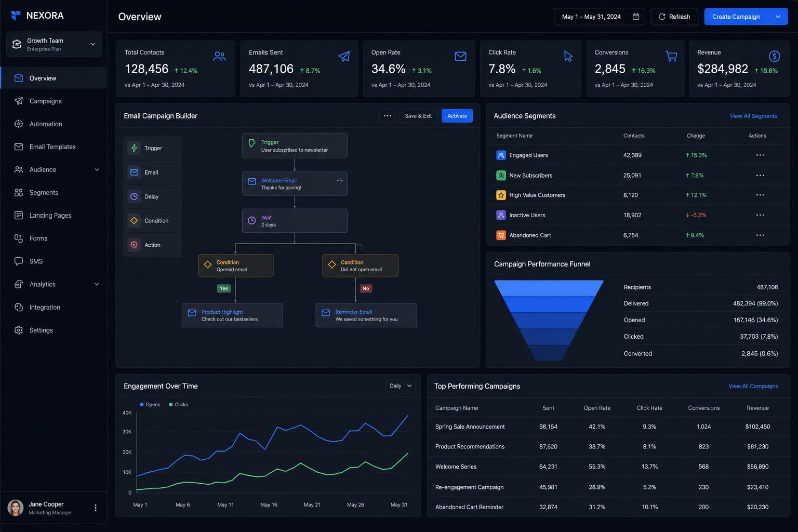
Task: Open Landing Pages in sidebar
Action: coord(54,216)
